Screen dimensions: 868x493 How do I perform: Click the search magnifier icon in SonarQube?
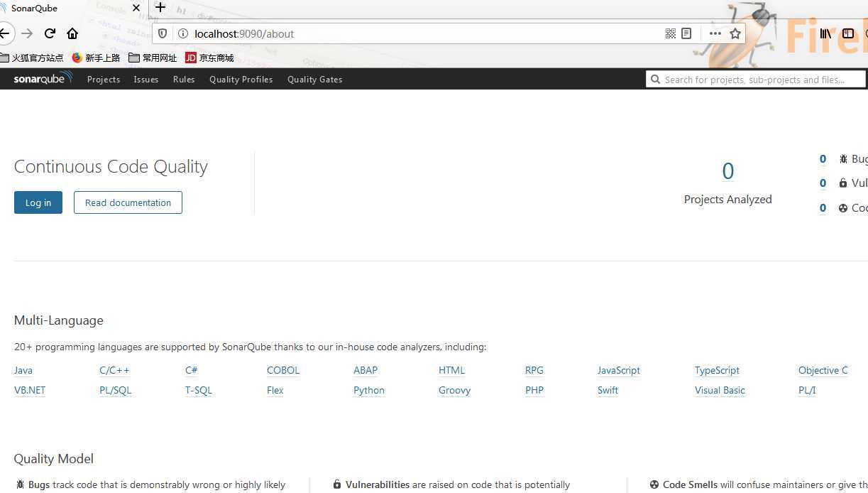click(655, 80)
